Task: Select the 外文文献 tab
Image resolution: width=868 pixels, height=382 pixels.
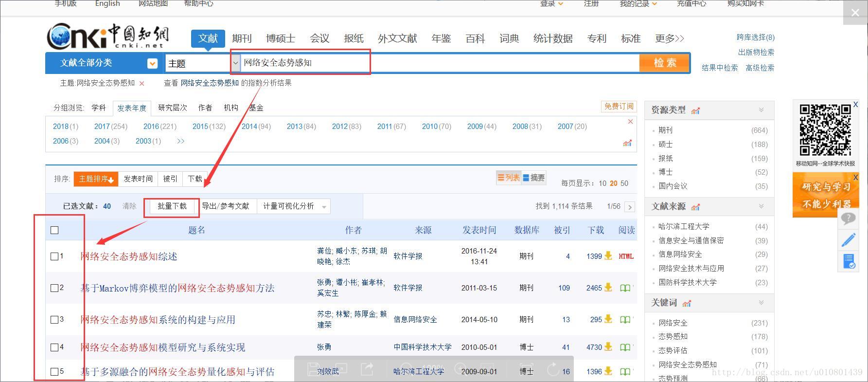Action: pos(397,38)
